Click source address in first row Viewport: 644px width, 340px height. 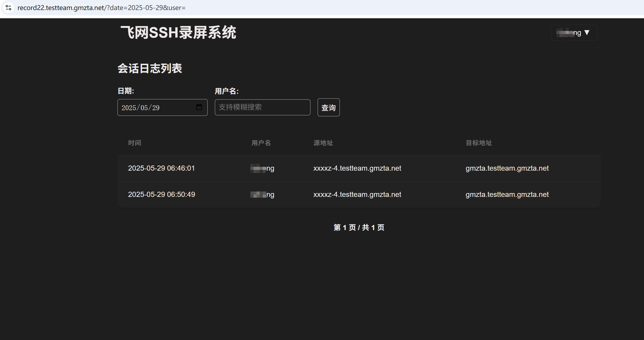(357, 168)
